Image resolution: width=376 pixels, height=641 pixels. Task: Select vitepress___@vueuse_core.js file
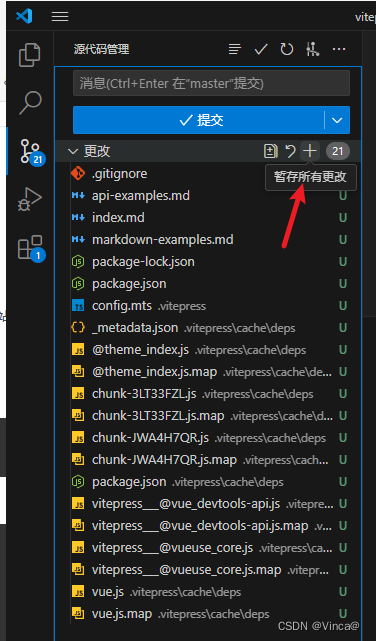pos(208,548)
